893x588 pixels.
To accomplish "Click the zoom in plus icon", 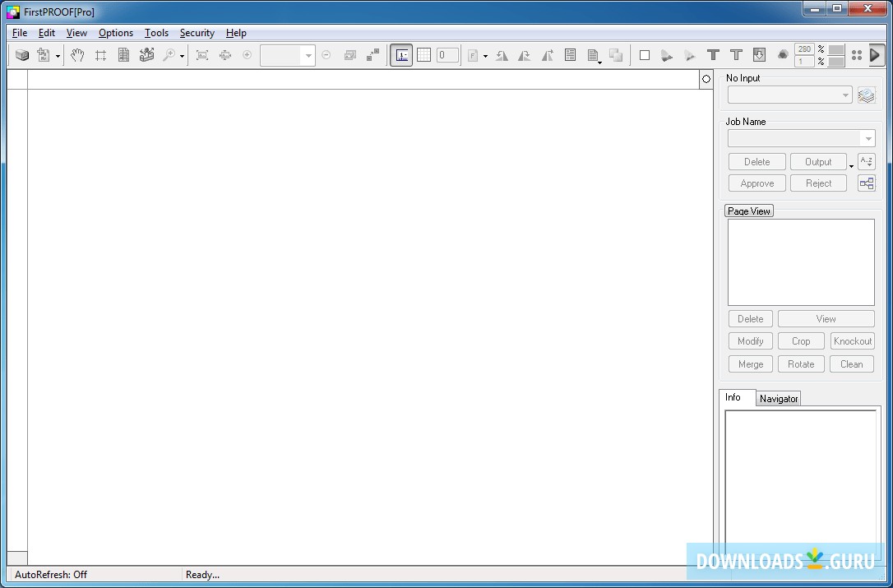I will point(248,55).
